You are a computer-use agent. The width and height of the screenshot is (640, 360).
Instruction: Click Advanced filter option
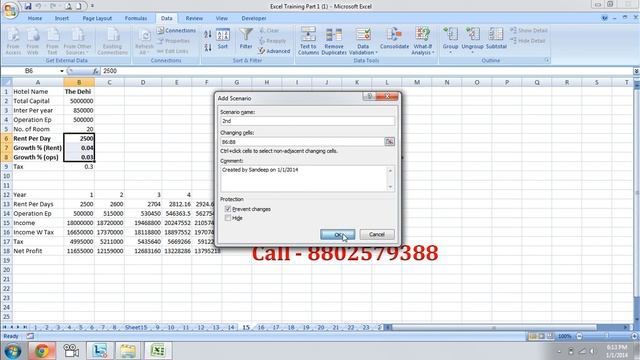(274, 51)
